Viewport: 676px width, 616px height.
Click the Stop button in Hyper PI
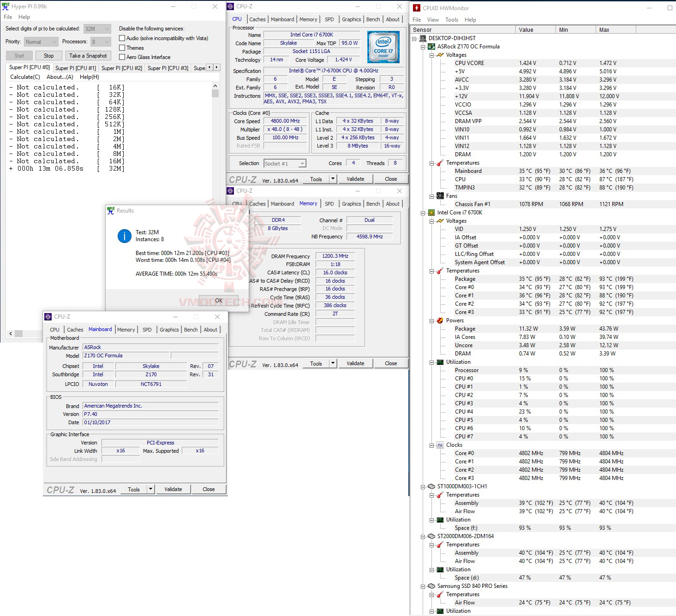pos(48,56)
